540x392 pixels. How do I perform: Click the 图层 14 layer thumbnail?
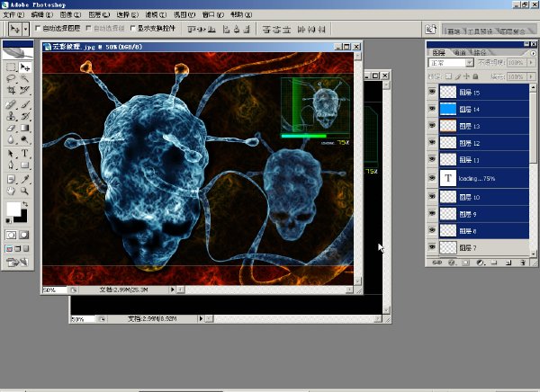[x=447, y=109]
